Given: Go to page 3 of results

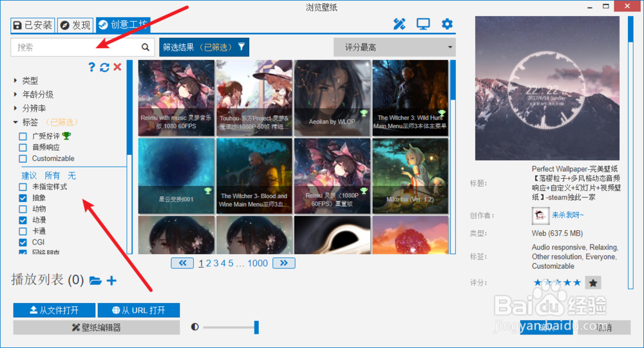Looking at the screenshot, I should [216, 264].
